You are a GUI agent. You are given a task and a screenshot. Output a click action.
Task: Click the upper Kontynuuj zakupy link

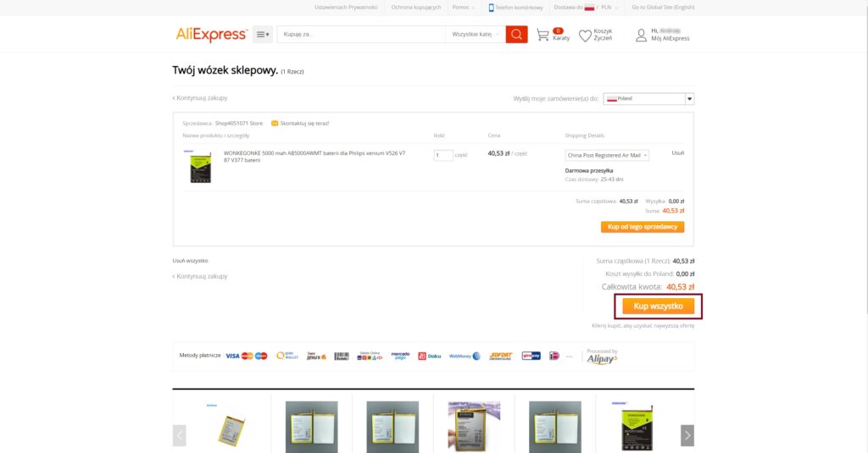200,98
